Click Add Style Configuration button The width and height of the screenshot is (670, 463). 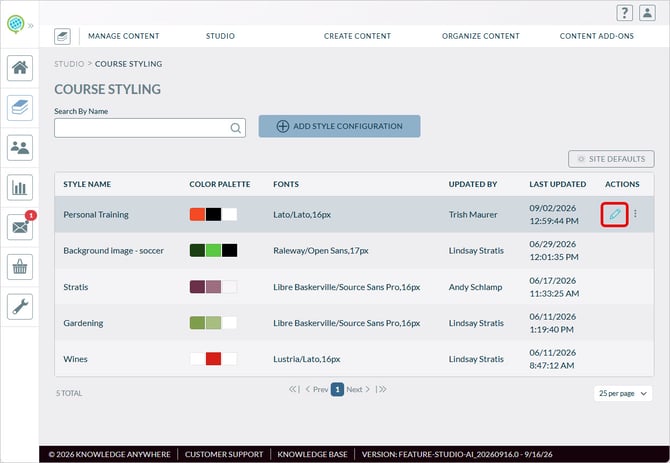click(x=339, y=126)
